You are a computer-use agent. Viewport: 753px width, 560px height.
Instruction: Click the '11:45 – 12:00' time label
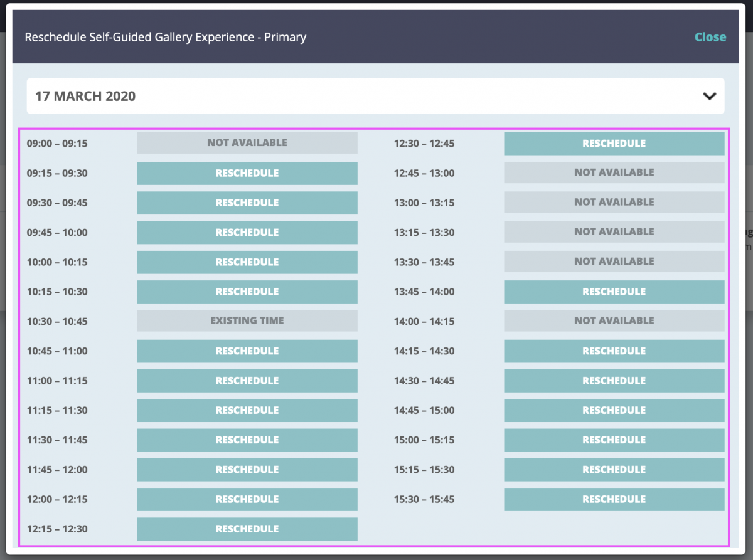[x=57, y=470]
